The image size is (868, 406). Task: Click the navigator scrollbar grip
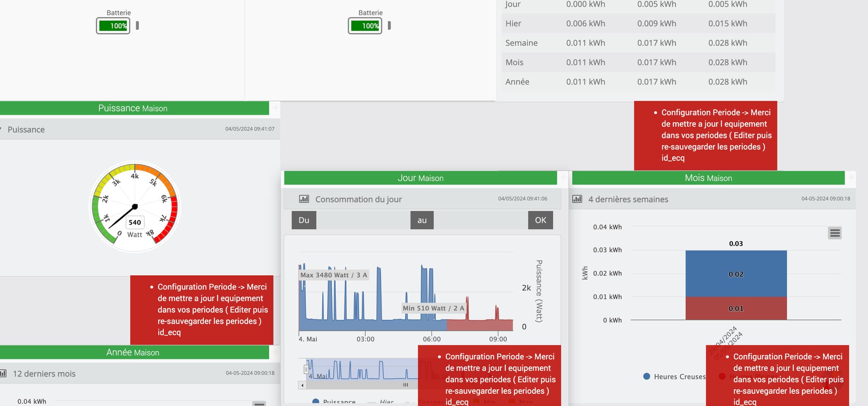406,385
